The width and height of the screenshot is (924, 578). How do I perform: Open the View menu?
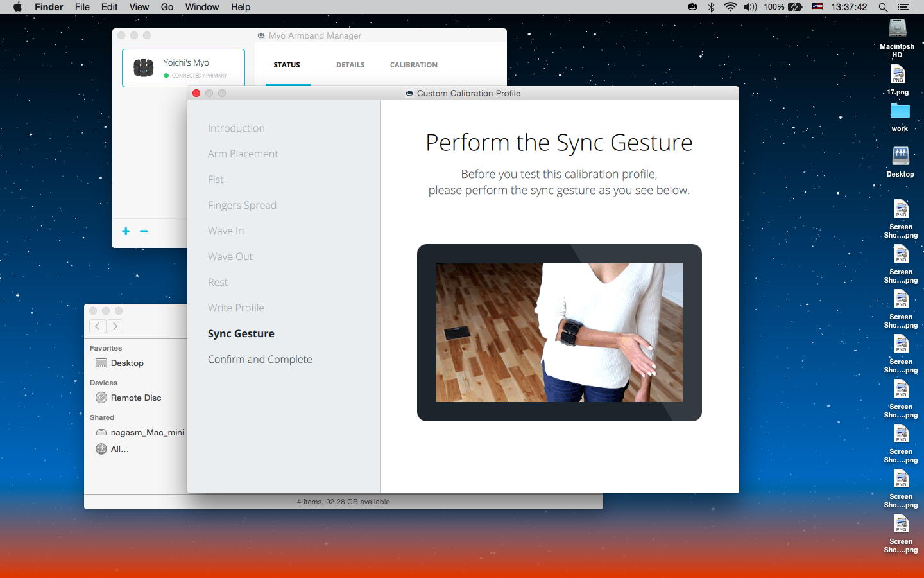tap(139, 7)
